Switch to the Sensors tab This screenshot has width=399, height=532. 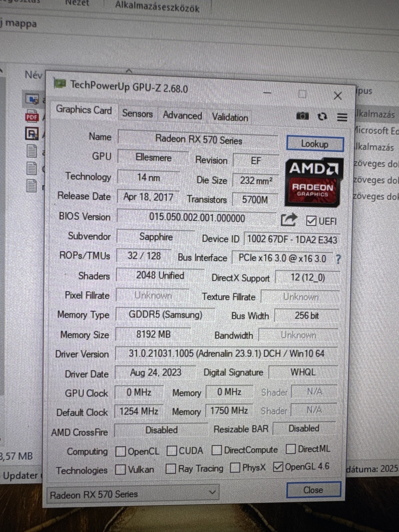[x=137, y=114]
